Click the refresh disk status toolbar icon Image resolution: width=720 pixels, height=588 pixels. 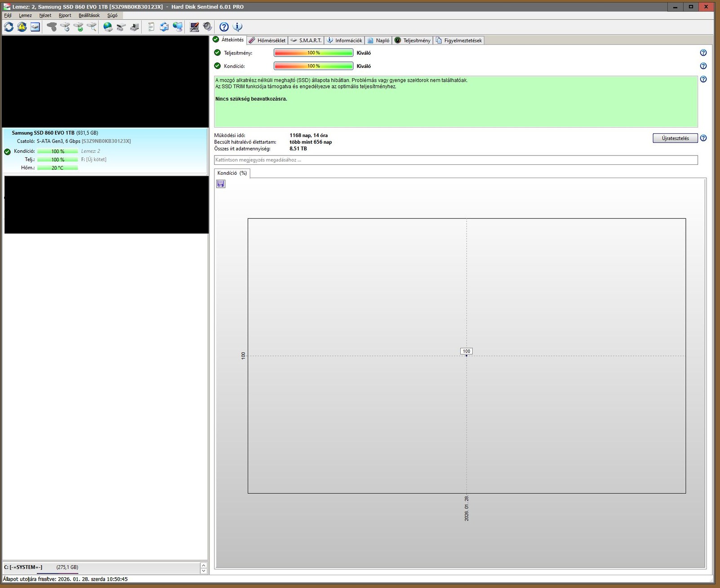[x=9, y=27]
